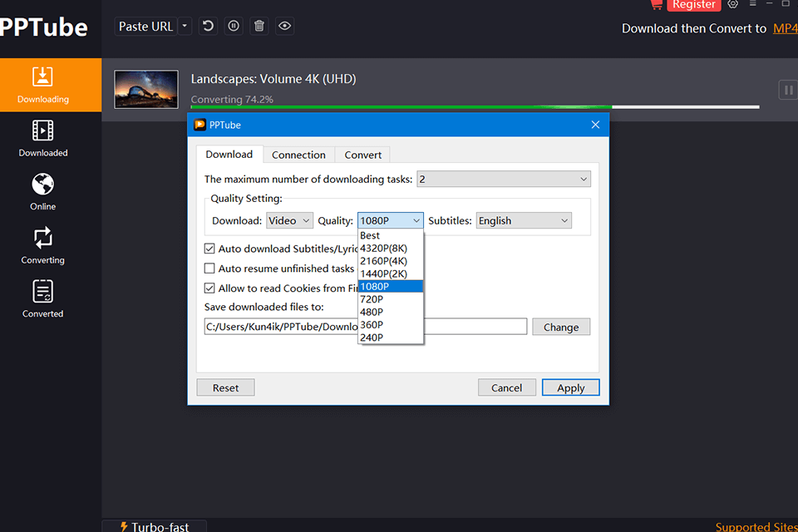Open the Online browser section

pyautogui.click(x=42, y=191)
